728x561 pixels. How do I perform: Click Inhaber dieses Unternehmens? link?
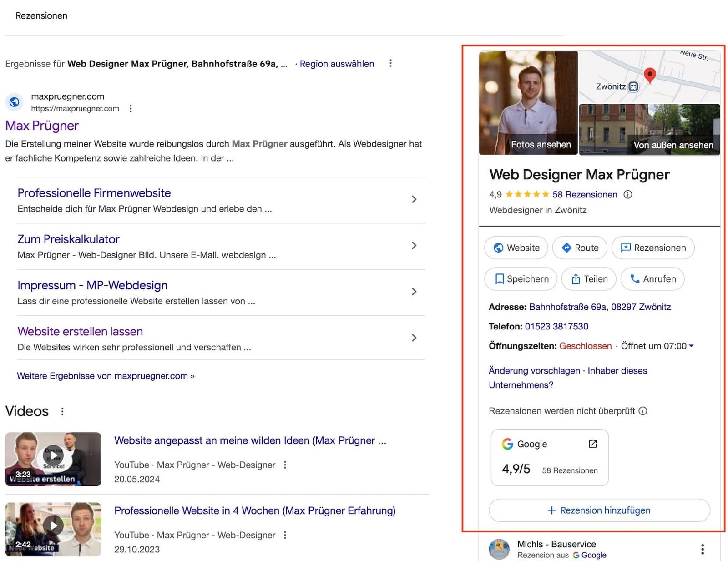click(x=568, y=378)
